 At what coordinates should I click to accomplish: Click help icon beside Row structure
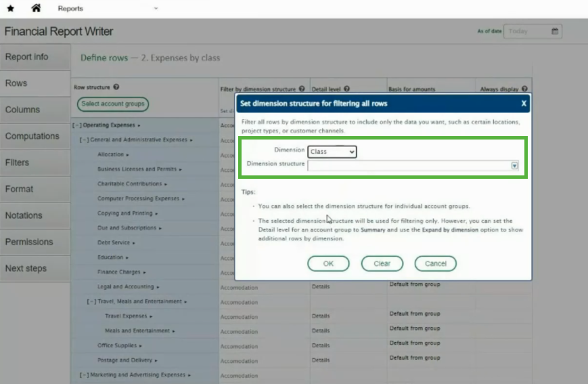[x=116, y=87]
